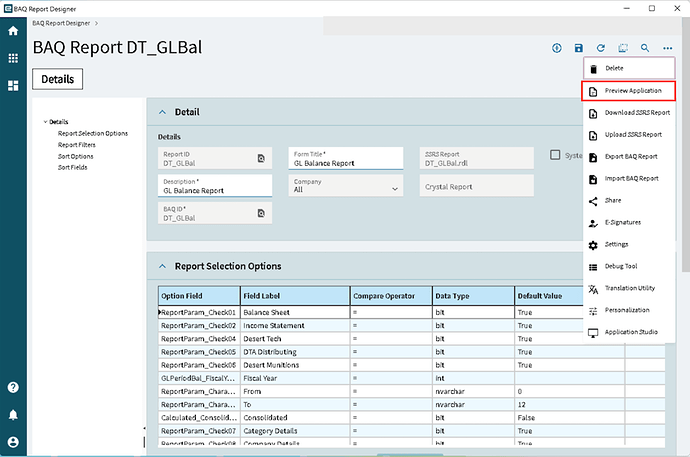The image size is (690, 457).
Task: Refresh the report with the toolbar icon
Action: click(x=601, y=48)
